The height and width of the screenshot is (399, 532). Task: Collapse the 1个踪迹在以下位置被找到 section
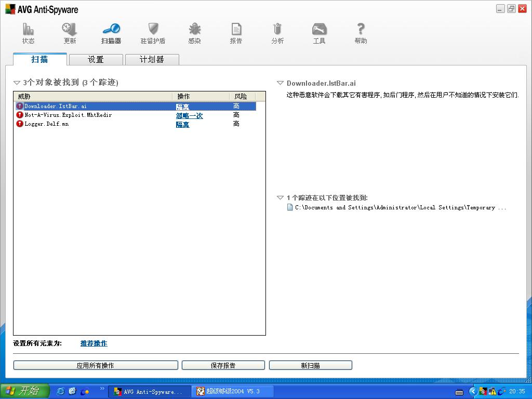tap(280, 198)
